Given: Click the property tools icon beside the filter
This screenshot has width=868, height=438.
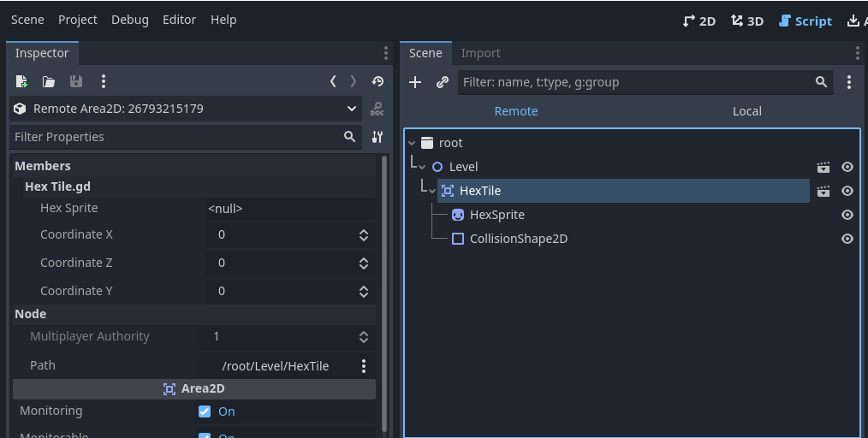Looking at the screenshot, I should coord(377,137).
